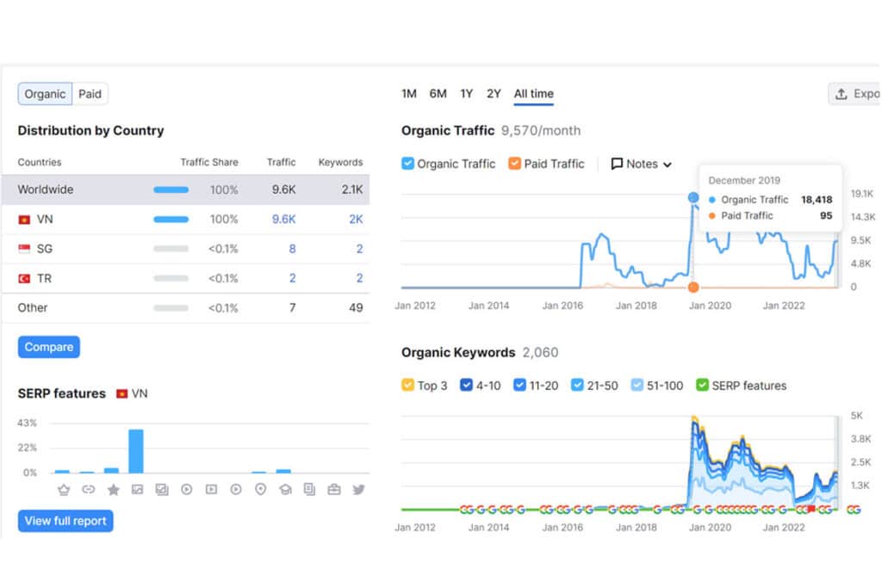882x588 pixels.
Task: Switch to the Paid tab
Action: pos(90,94)
